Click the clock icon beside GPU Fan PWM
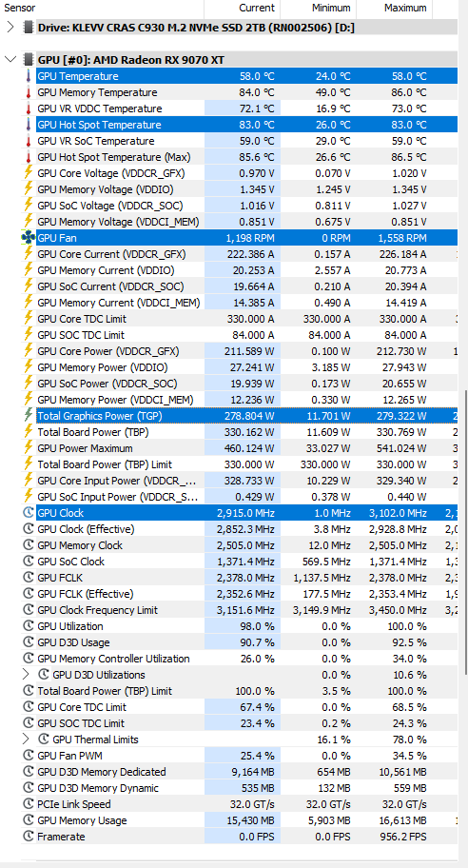 pyautogui.click(x=29, y=756)
